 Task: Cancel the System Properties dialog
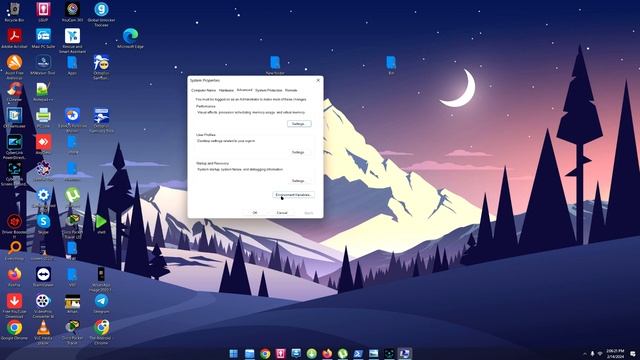pos(282,213)
